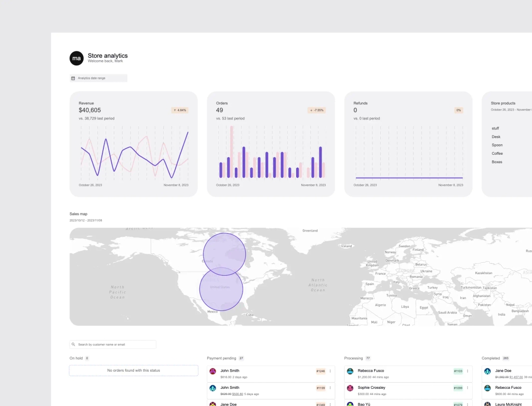Click the Algeria label on the map
532x406 pixels.
tap(380, 305)
